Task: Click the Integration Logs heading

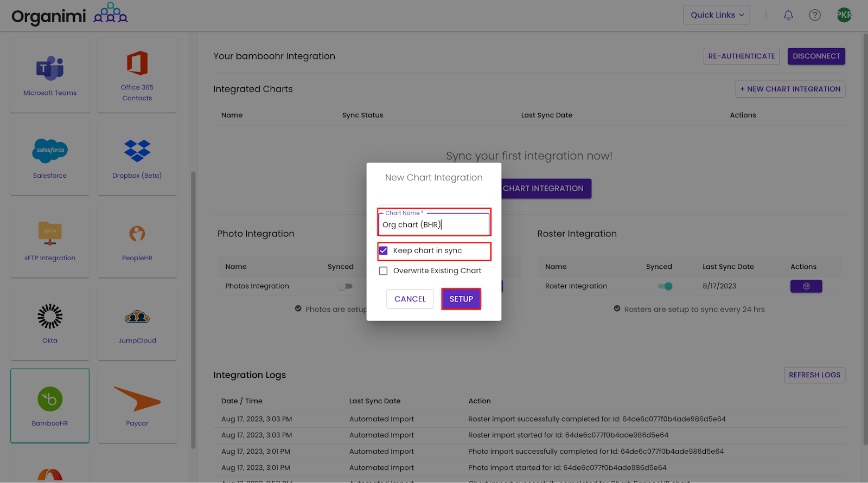Action: tap(250, 375)
